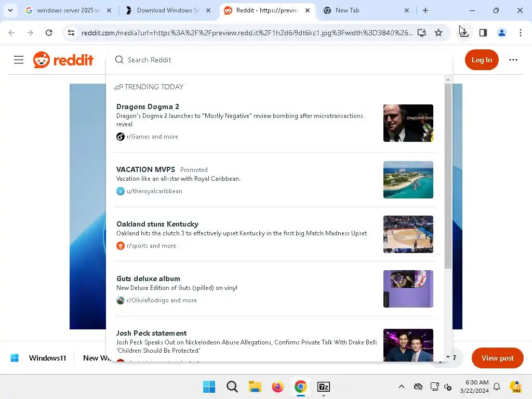Switch to the windows server 2025 Google tab

pyautogui.click(x=68, y=10)
